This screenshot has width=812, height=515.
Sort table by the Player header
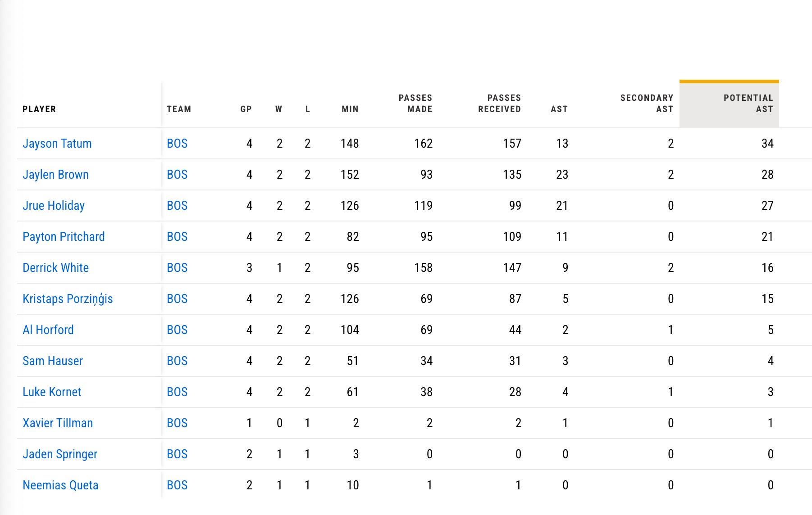39,109
